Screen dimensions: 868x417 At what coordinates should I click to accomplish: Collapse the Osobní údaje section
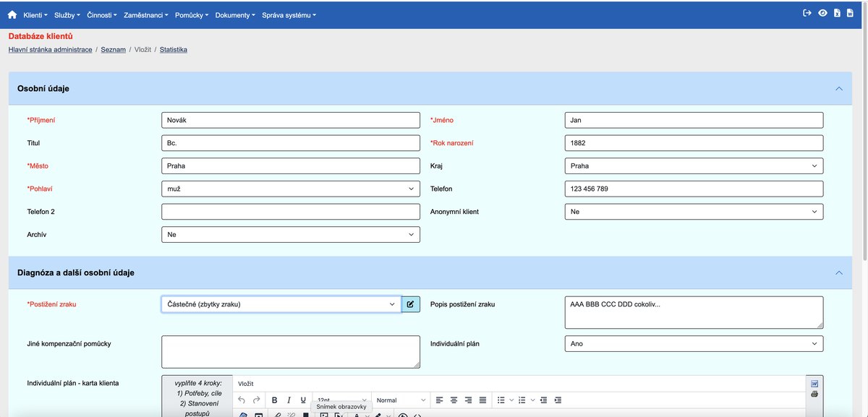tap(838, 88)
